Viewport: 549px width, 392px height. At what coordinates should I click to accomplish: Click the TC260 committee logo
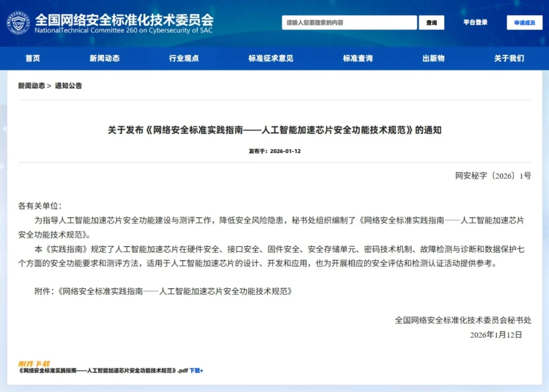click(x=18, y=23)
